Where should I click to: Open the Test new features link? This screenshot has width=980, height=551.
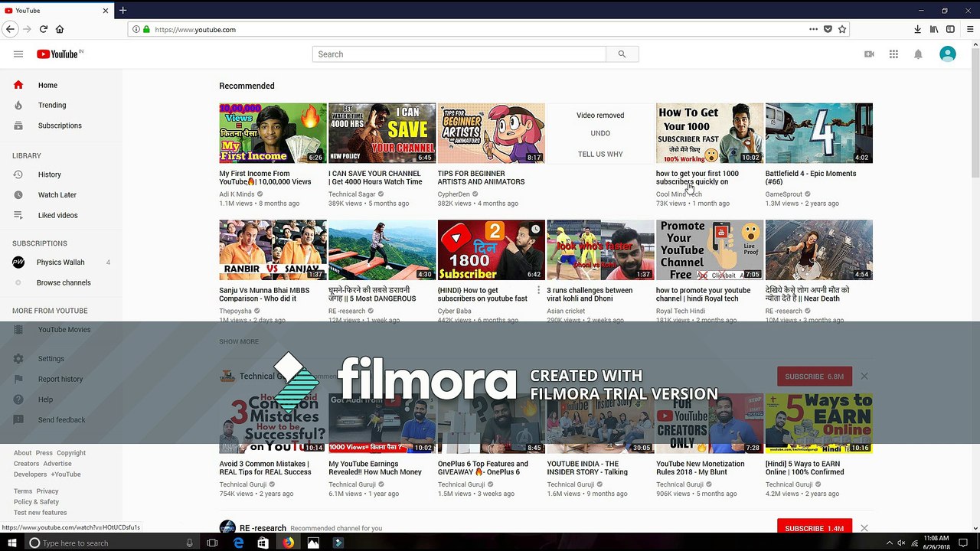coord(40,513)
